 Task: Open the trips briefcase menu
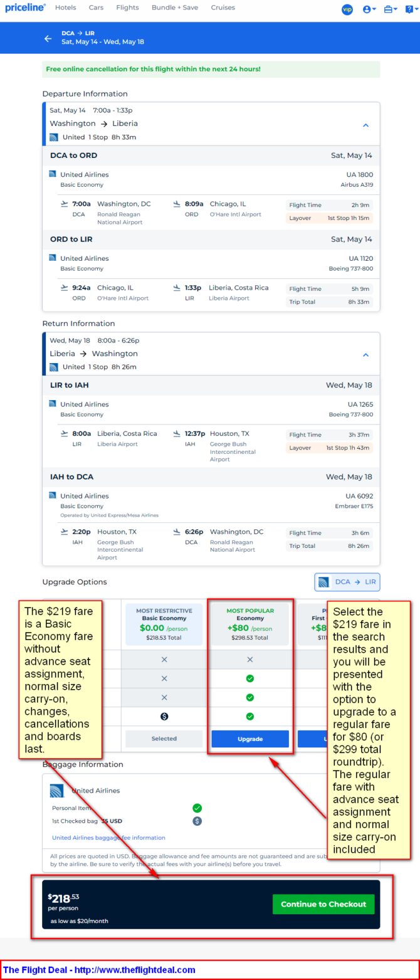(390, 9)
